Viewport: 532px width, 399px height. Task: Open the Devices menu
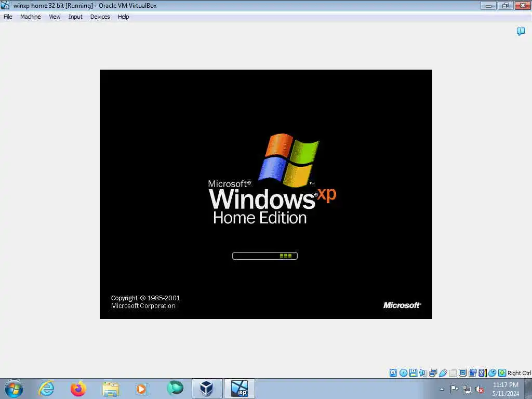(100, 17)
